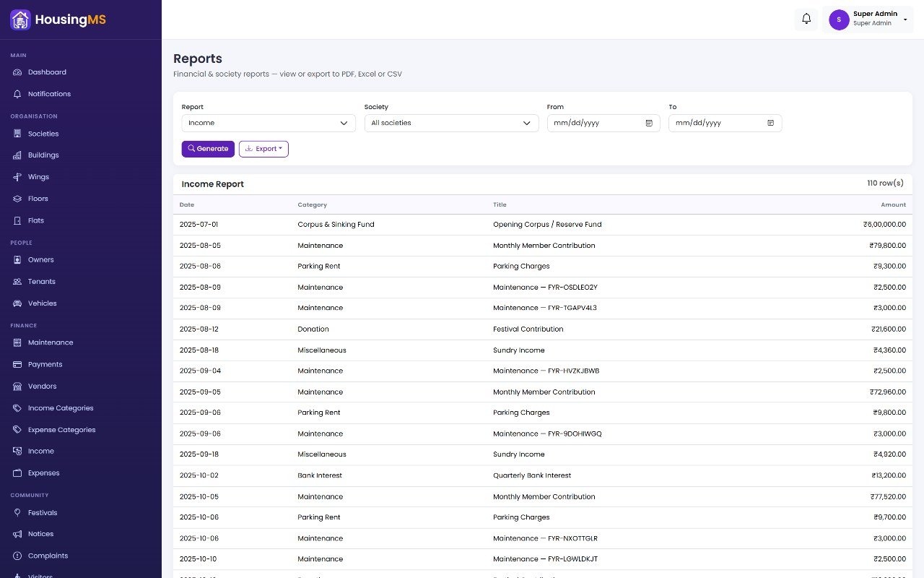Click the HousingMS brand name
Viewport: 924px width, 578px height.
71,20
